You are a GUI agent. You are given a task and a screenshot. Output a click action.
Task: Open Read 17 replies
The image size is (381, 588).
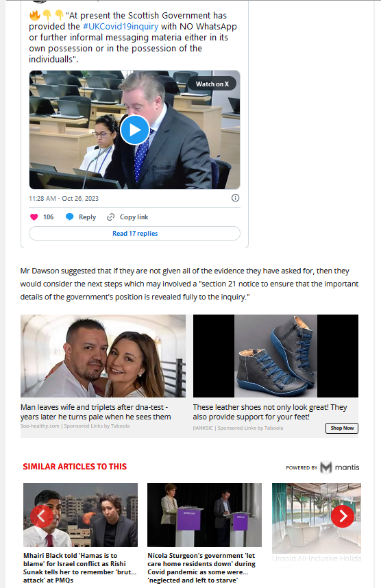coord(134,233)
